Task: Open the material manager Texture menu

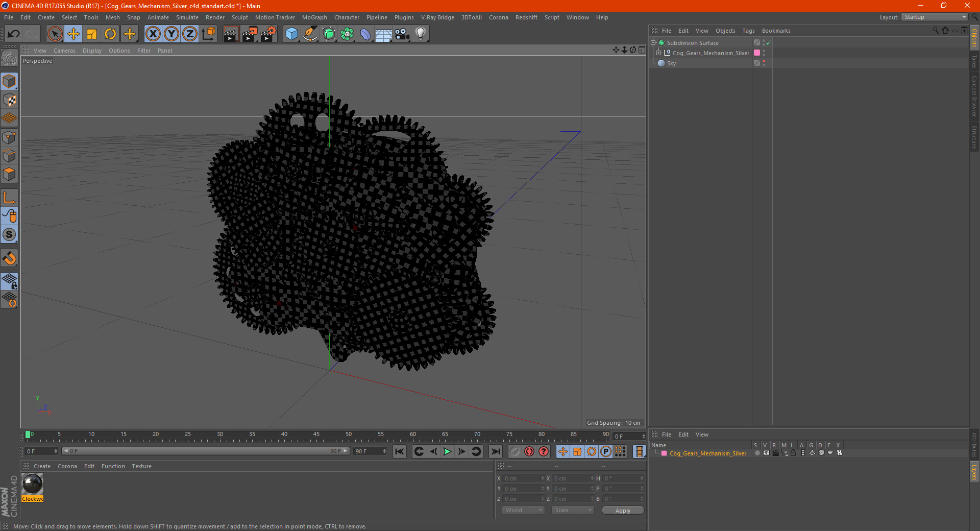Action: (141, 466)
